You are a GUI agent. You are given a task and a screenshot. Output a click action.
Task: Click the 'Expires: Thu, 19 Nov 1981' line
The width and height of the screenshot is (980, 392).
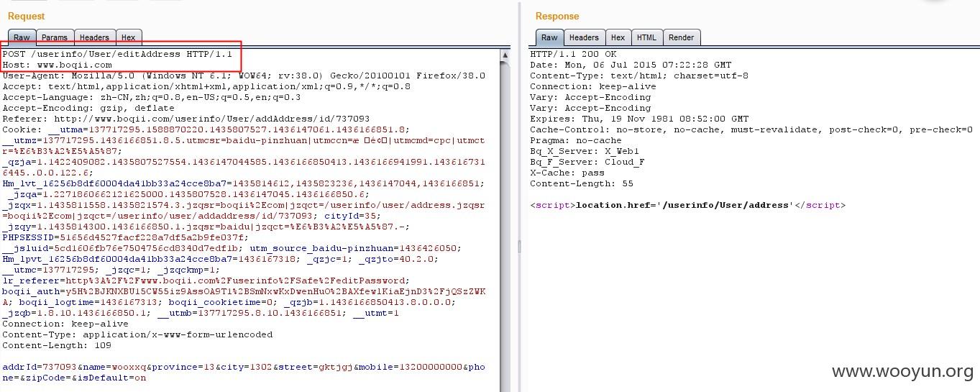click(x=639, y=119)
